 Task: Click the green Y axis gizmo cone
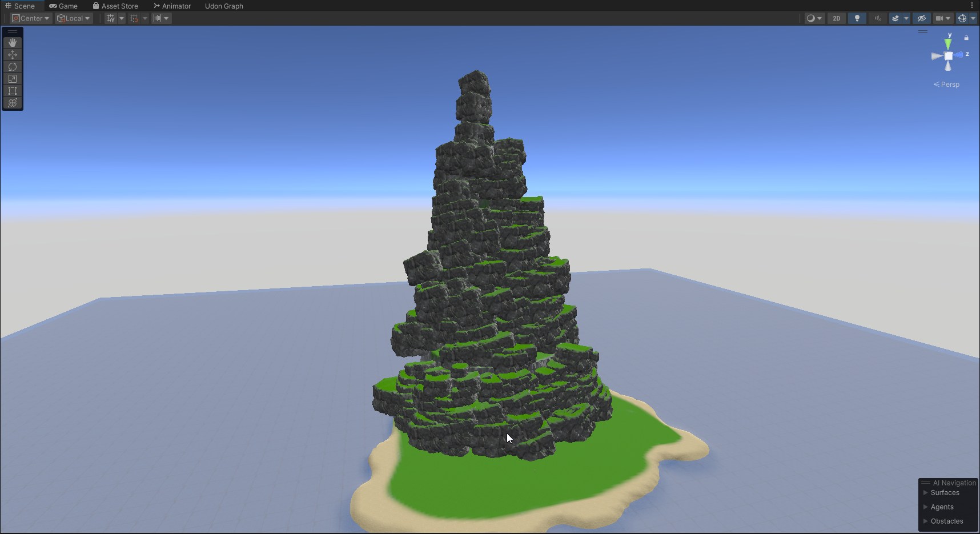(x=948, y=43)
